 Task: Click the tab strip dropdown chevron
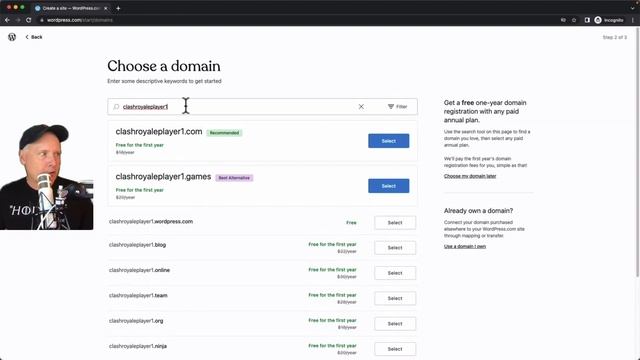pyautogui.click(x=633, y=8)
